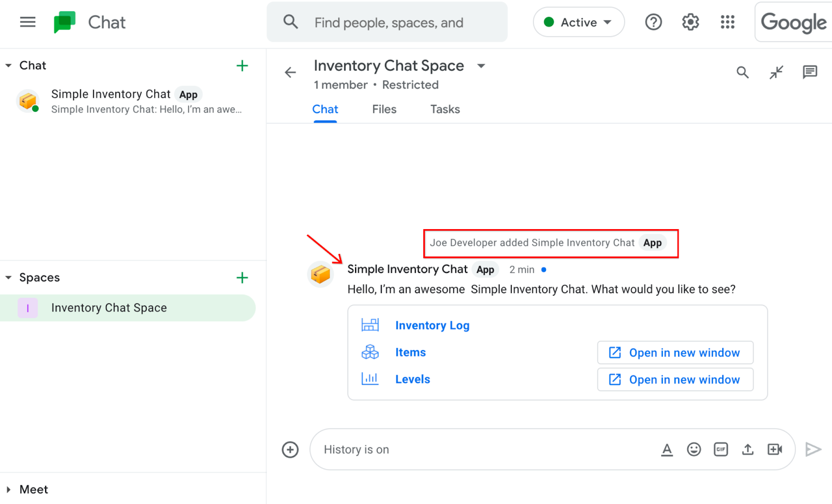Open text formatting options in message bar
The width and height of the screenshot is (832, 504).
click(667, 449)
